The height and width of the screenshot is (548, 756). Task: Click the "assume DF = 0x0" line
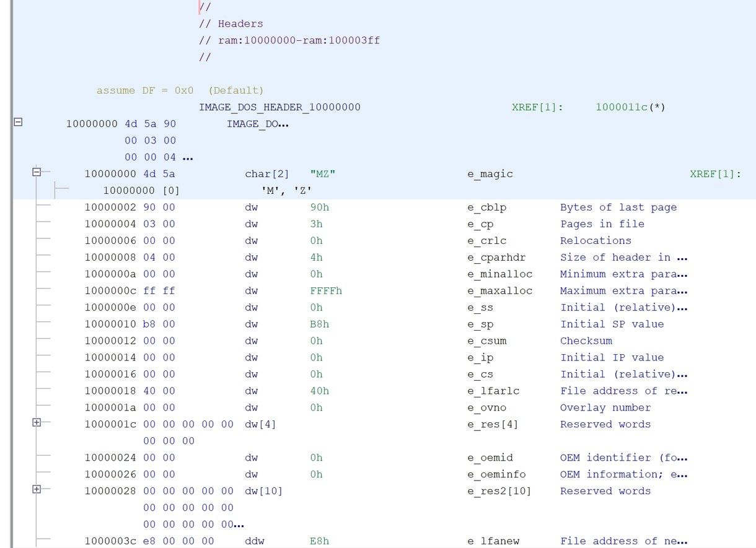click(x=180, y=90)
